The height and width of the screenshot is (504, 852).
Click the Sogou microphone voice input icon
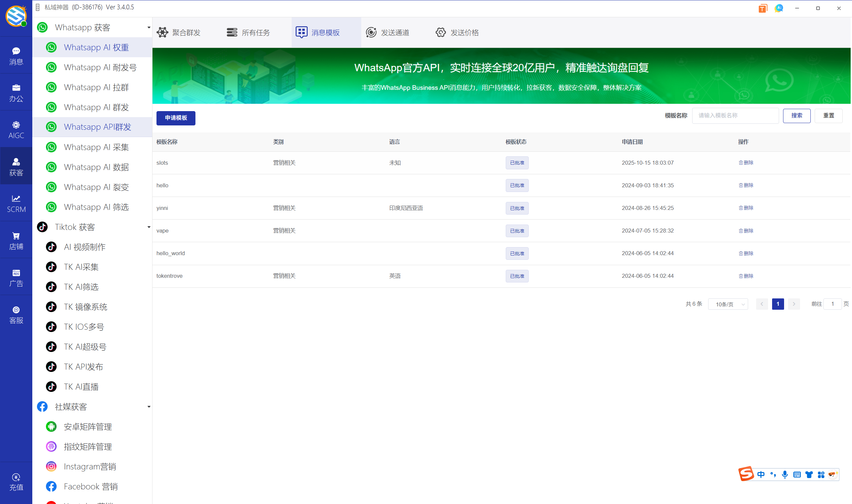pos(785,474)
